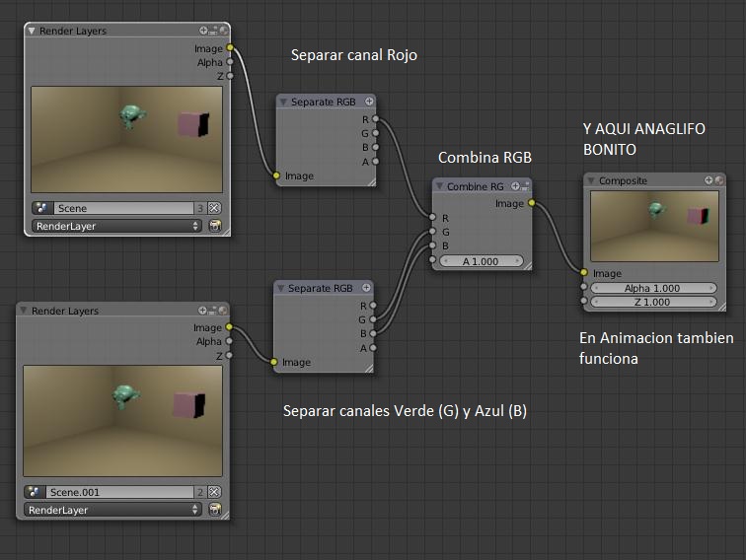Viewport: 746px width, 560px height.
Task: Click G output socket on top Separate RGB
Action: 376,133
